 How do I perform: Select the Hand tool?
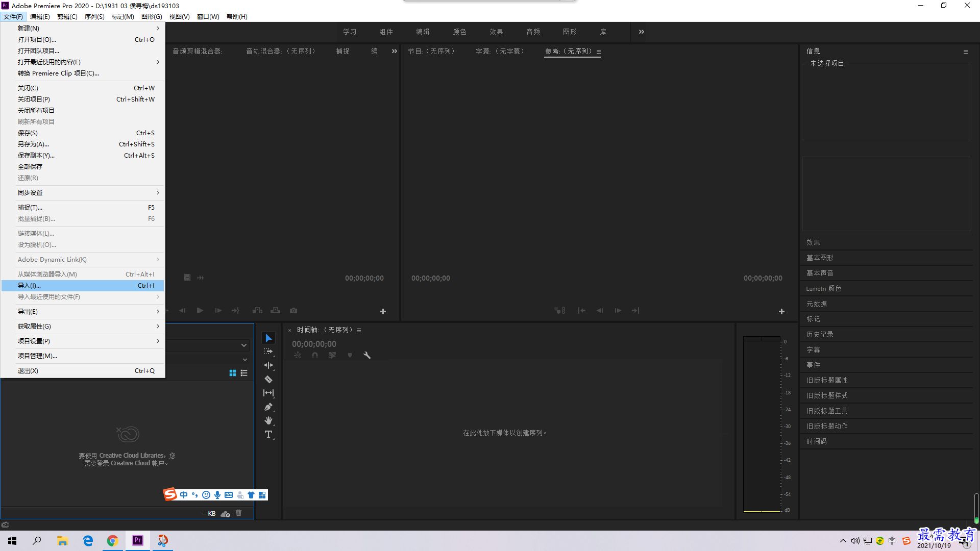[268, 420]
